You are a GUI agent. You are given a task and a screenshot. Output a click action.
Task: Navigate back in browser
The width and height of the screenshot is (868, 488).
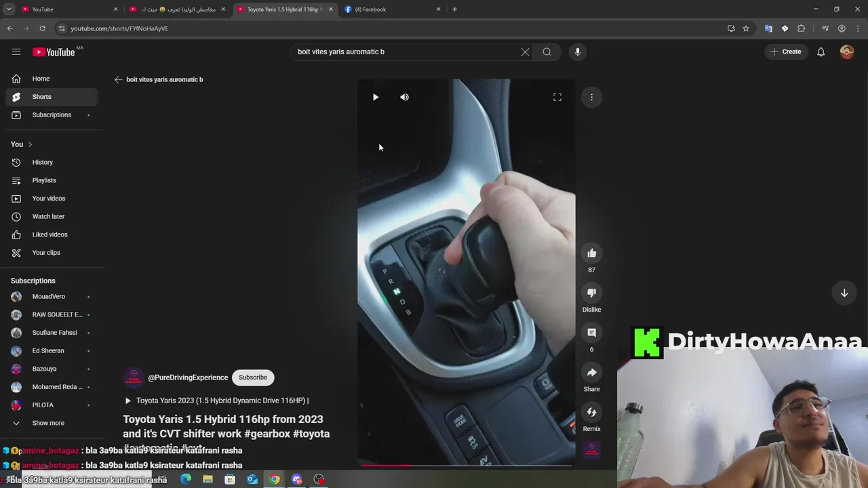click(9, 28)
